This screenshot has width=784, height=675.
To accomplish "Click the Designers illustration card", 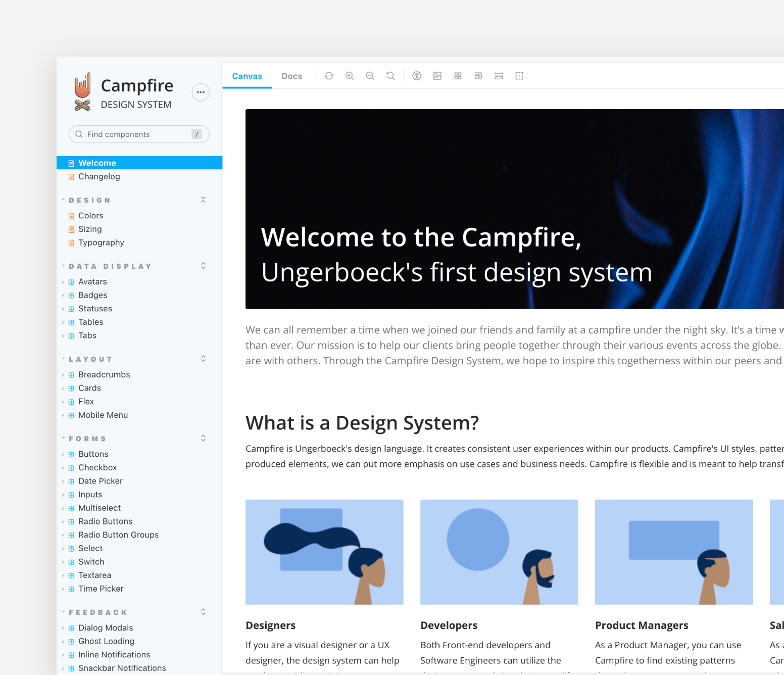I will 324,552.
